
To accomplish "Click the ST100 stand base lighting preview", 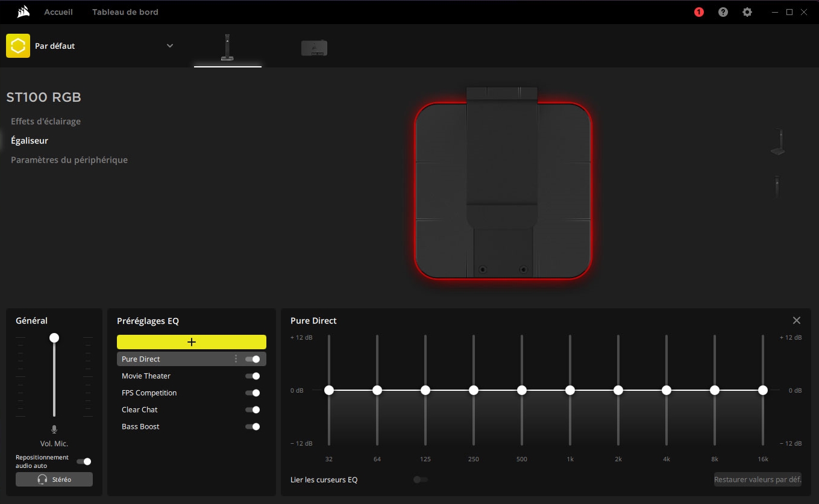I will click(503, 184).
